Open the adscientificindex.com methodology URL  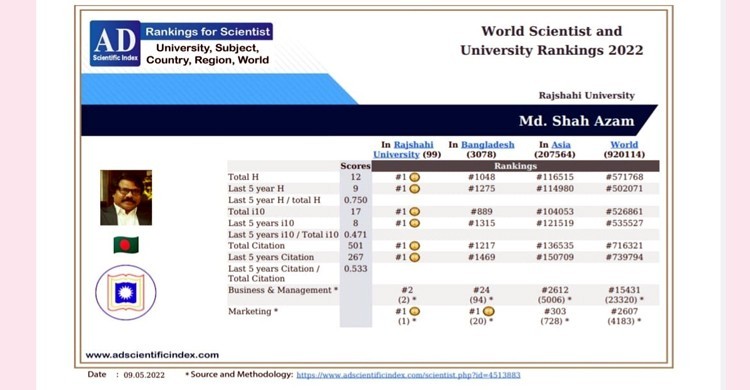408,375
